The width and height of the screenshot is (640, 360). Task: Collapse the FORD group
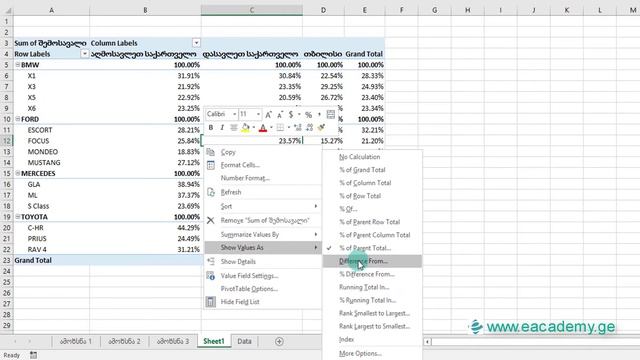(18, 119)
